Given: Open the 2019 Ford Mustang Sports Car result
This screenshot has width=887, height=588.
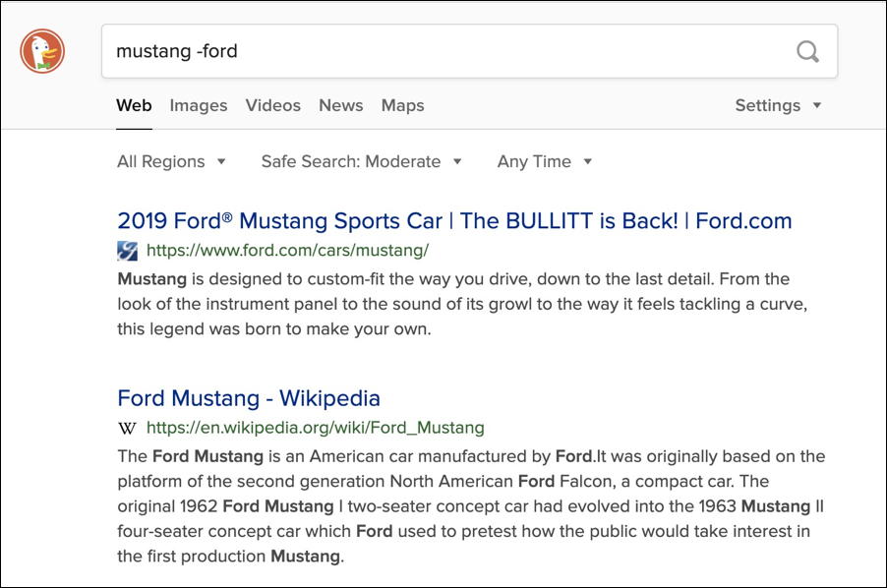Looking at the screenshot, I should coord(455,221).
